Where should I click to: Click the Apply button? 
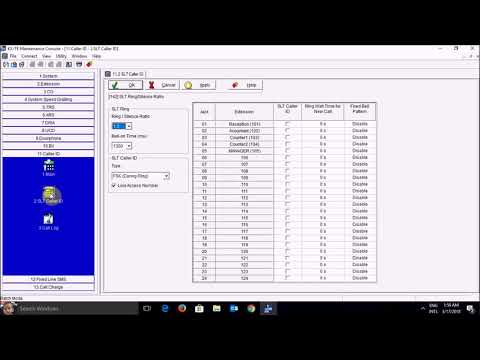(199, 85)
